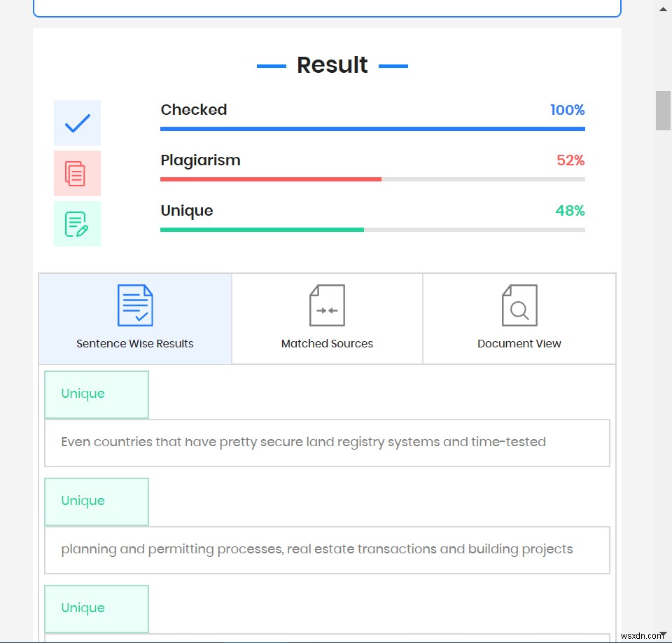Click the third Unique label at bottom
Image resolution: width=672 pixels, height=643 pixels.
(x=97, y=609)
